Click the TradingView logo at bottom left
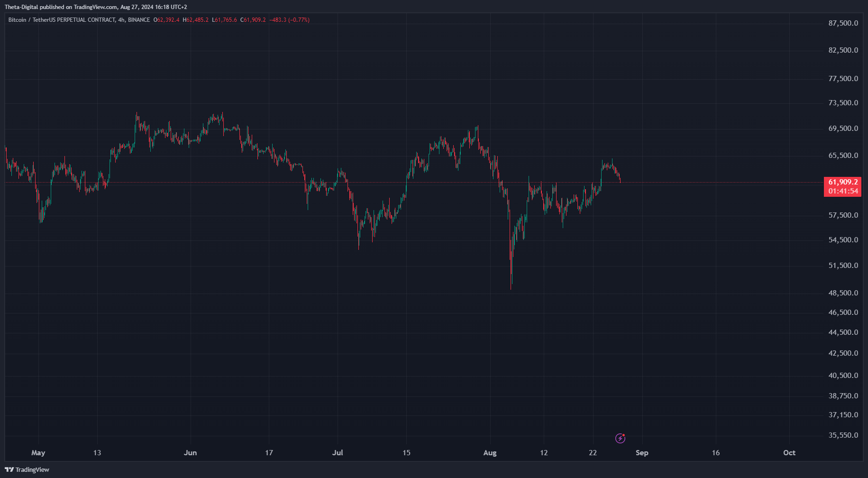Viewport: 868px width, 478px height. (27, 469)
